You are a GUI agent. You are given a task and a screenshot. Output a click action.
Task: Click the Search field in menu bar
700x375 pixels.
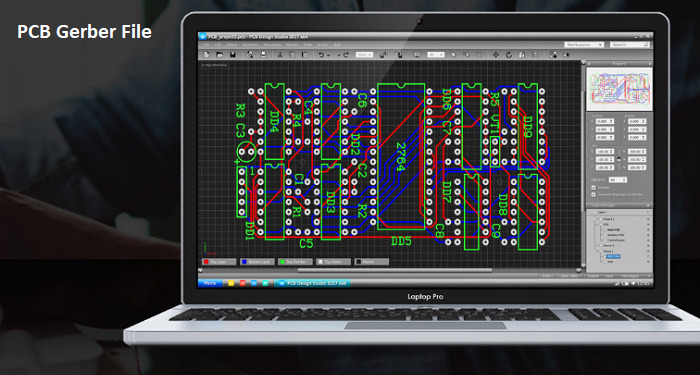(630, 45)
